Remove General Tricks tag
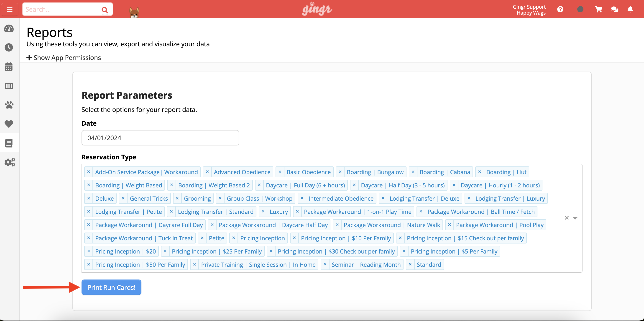 tap(123, 198)
